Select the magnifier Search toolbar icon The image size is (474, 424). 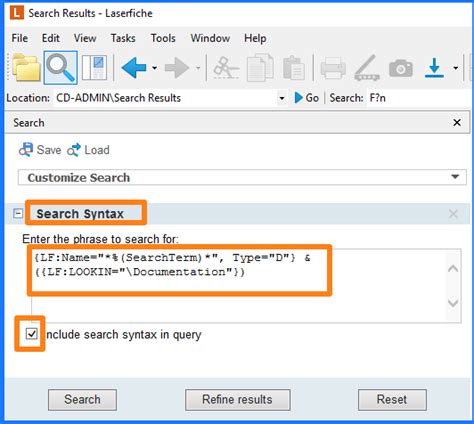[x=61, y=68]
